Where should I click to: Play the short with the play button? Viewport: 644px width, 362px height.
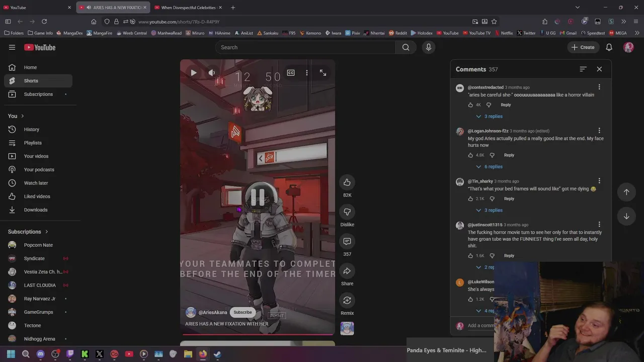(194, 73)
